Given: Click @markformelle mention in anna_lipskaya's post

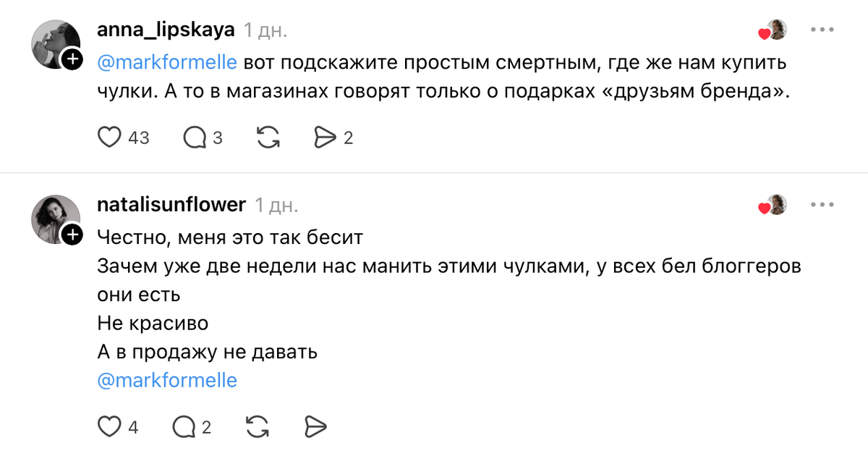Looking at the screenshot, I should tap(167, 62).
